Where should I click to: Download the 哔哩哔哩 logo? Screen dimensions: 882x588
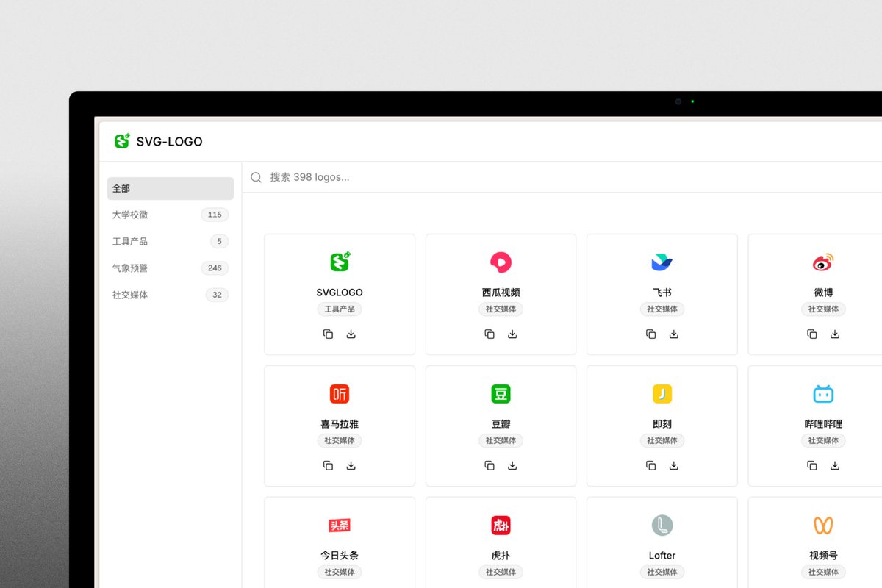(x=835, y=466)
